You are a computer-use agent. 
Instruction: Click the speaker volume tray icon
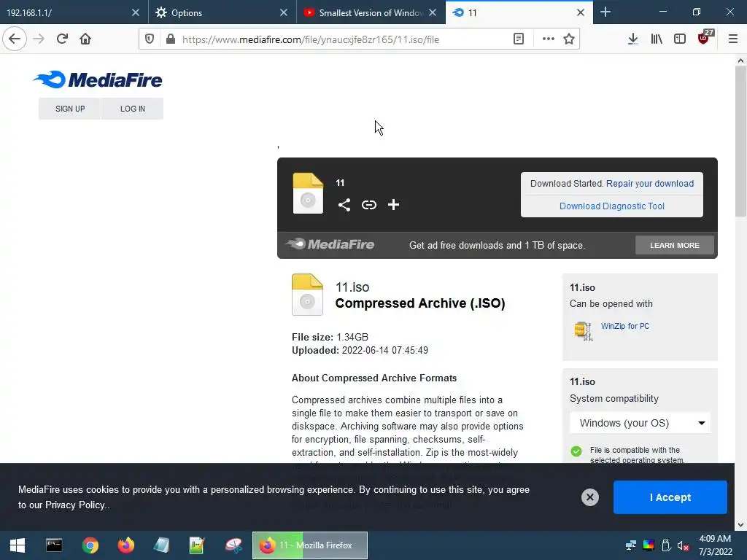(683, 545)
